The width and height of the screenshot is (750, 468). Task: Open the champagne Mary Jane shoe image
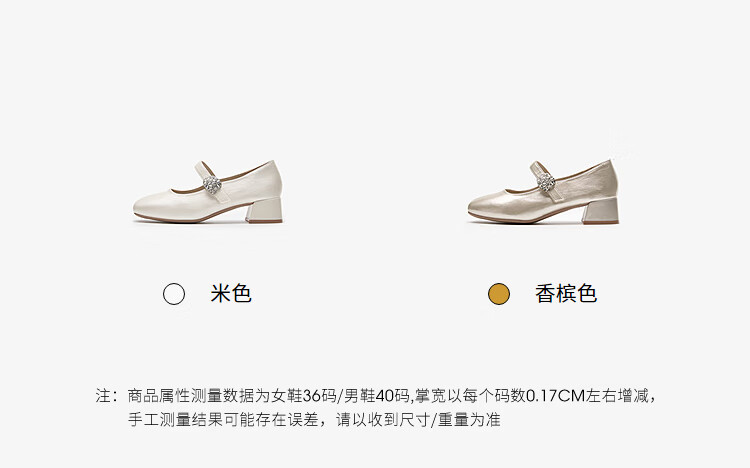(543, 192)
